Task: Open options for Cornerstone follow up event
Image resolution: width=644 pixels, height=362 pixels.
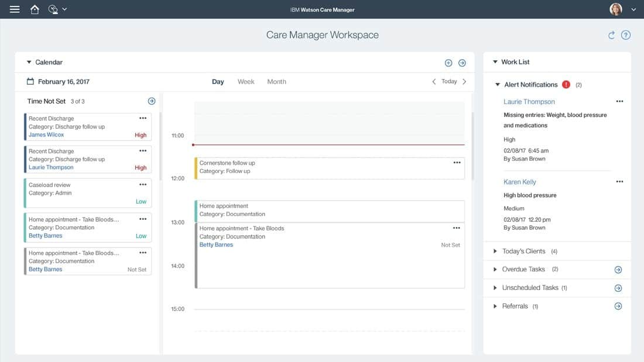Action: tap(457, 163)
